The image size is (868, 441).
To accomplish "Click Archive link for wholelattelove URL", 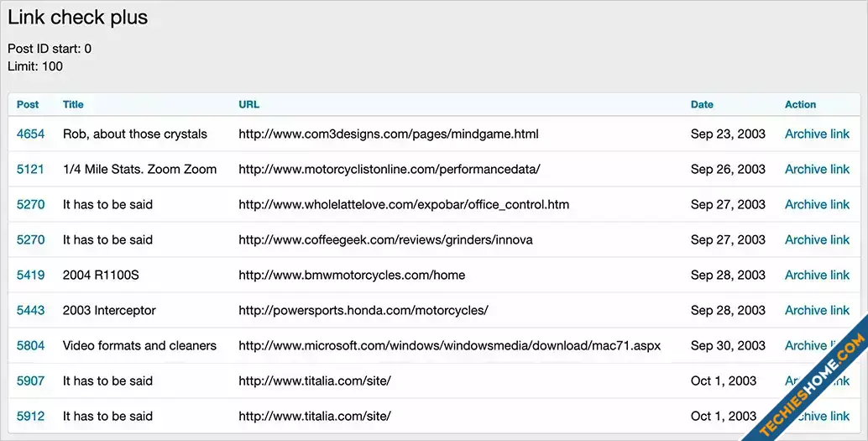I will (x=817, y=204).
